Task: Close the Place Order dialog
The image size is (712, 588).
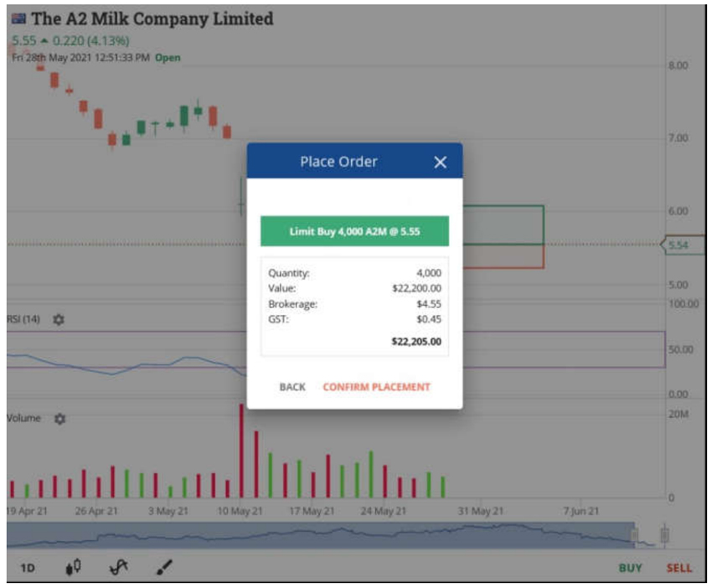Action: pos(440,162)
